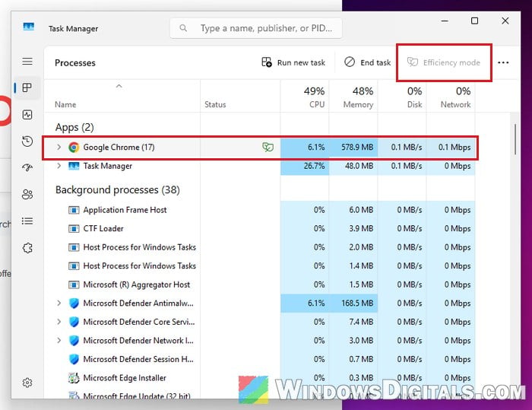Click the Task Manager title bar icon
The width and height of the screenshot is (532, 410).
[29, 26]
